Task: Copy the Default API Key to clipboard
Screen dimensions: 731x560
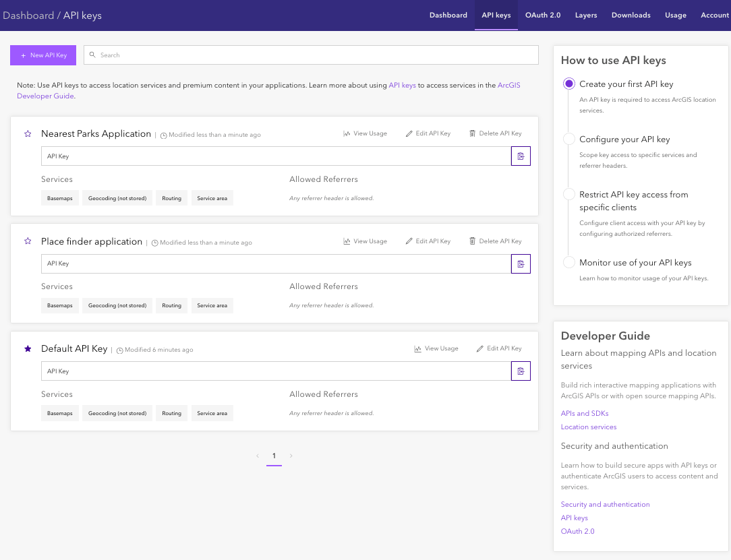Action: pos(521,371)
